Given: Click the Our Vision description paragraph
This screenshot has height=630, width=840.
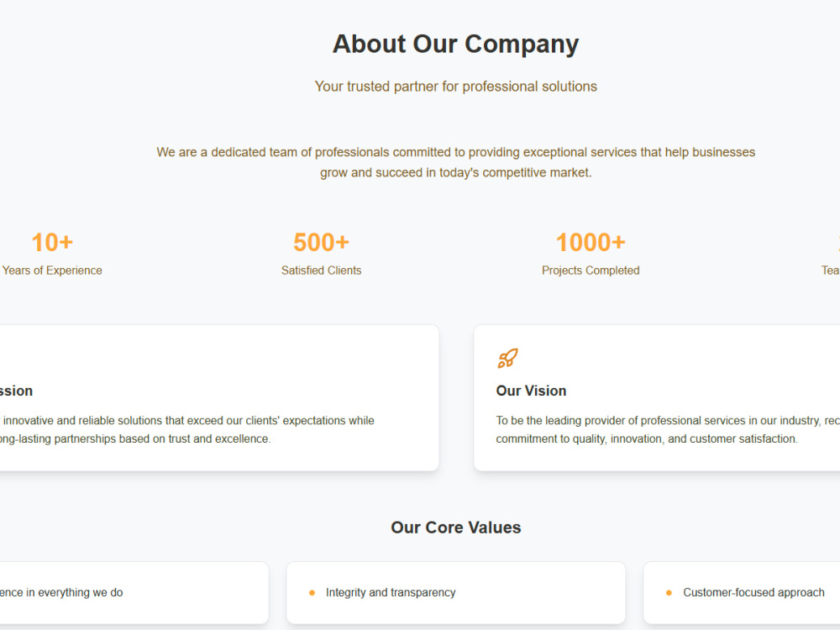Looking at the screenshot, I should point(668,429).
